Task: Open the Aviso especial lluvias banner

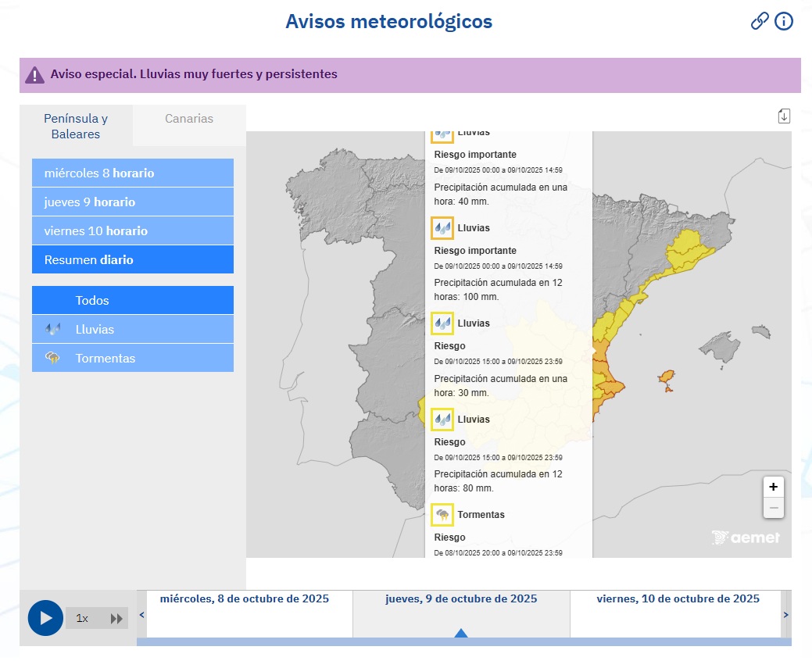Action: click(x=194, y=75)
